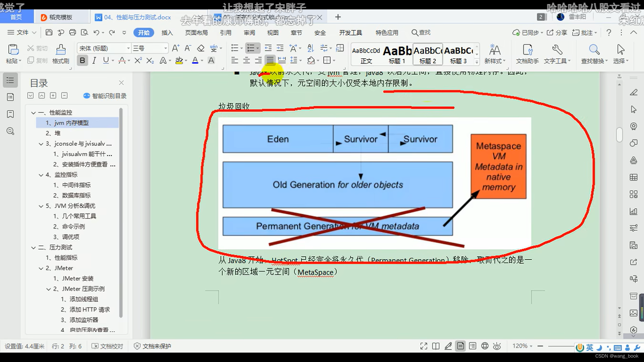Align text to the right
This screenshot has width=644, height=362.
[258, 60]
